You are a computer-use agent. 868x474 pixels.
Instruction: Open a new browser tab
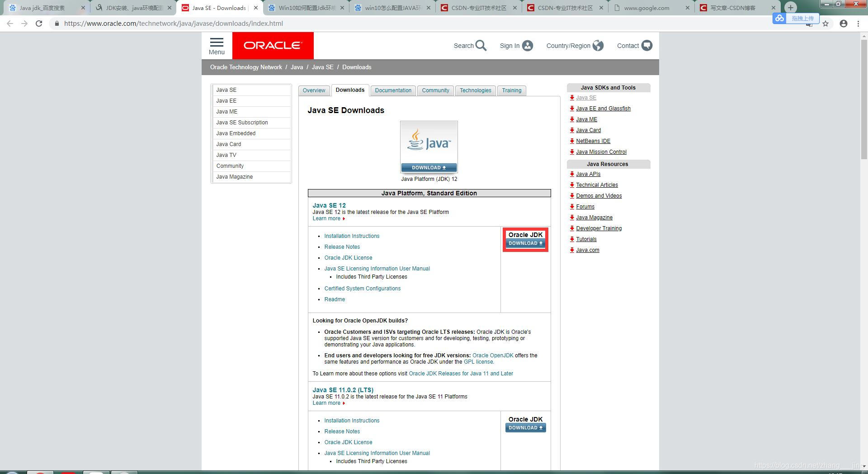pos(790,7)
